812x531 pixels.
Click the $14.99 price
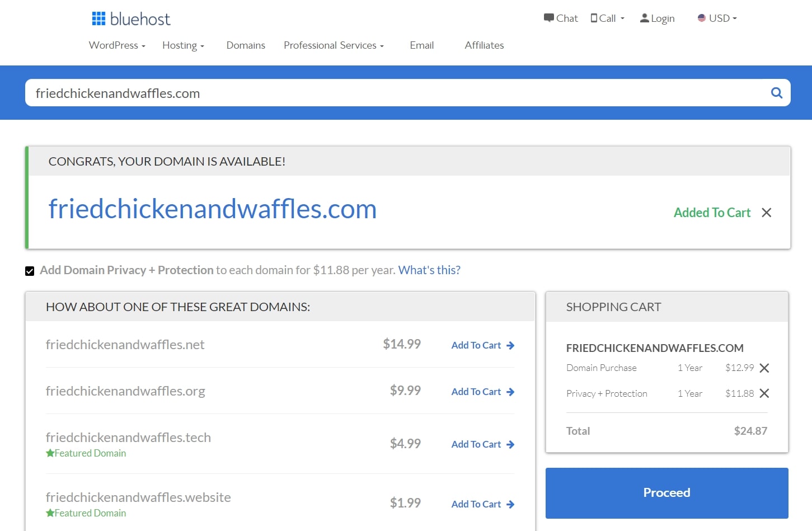(x=402, y=344)
